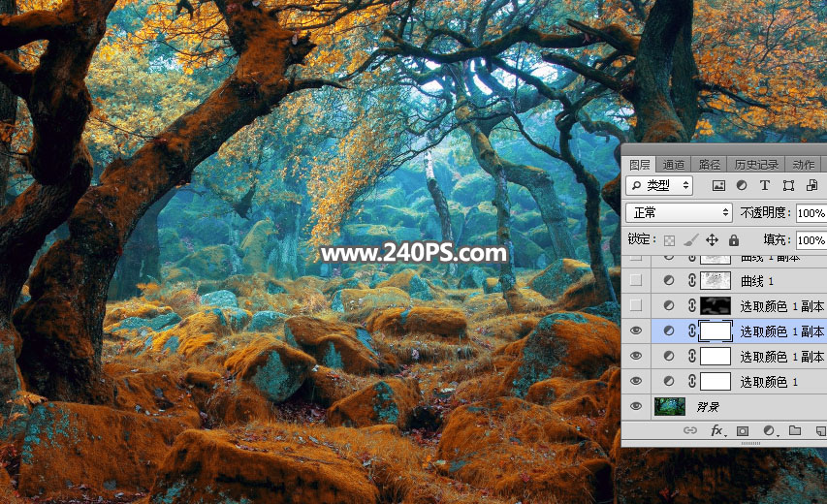Switch to the 通道 tab

click(674, 165)
